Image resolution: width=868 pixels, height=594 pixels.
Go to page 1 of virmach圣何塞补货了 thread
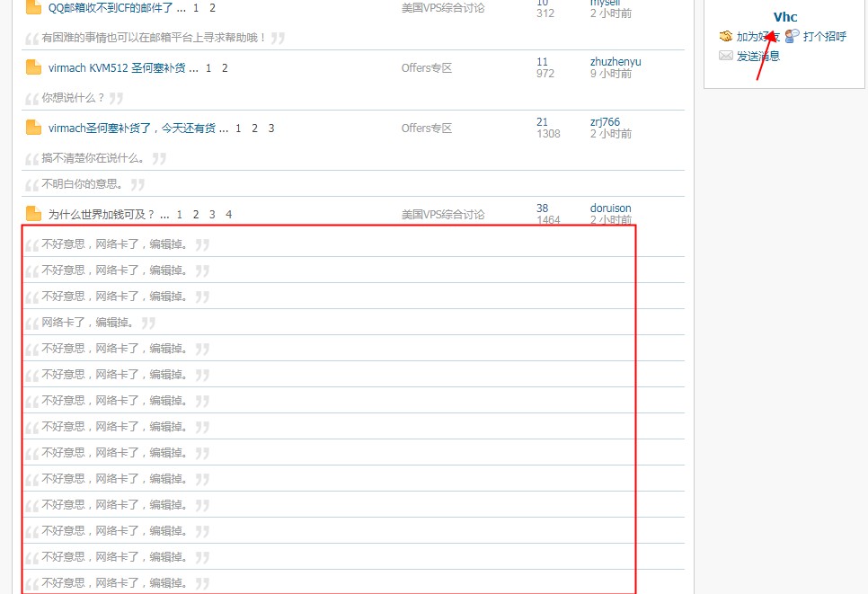tap(238, 129)
